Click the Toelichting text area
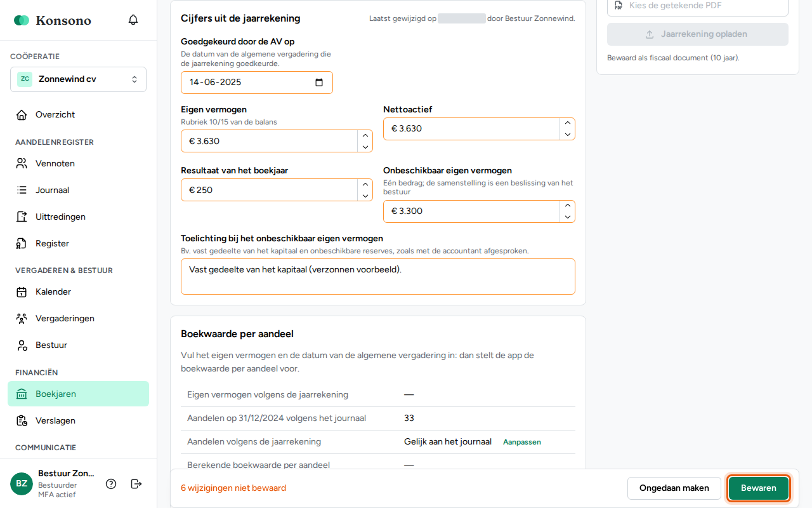 point(378,276)
